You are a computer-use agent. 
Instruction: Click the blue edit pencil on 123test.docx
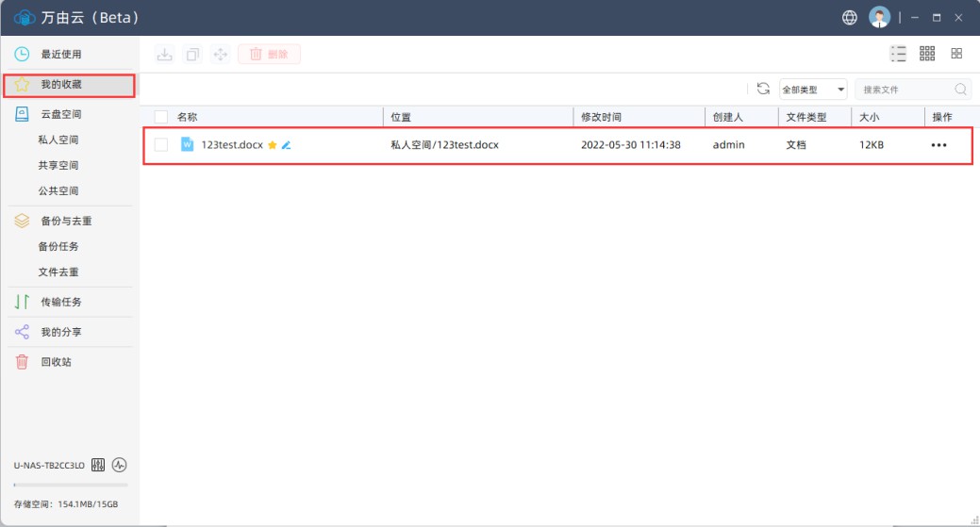tap(286, 145)
